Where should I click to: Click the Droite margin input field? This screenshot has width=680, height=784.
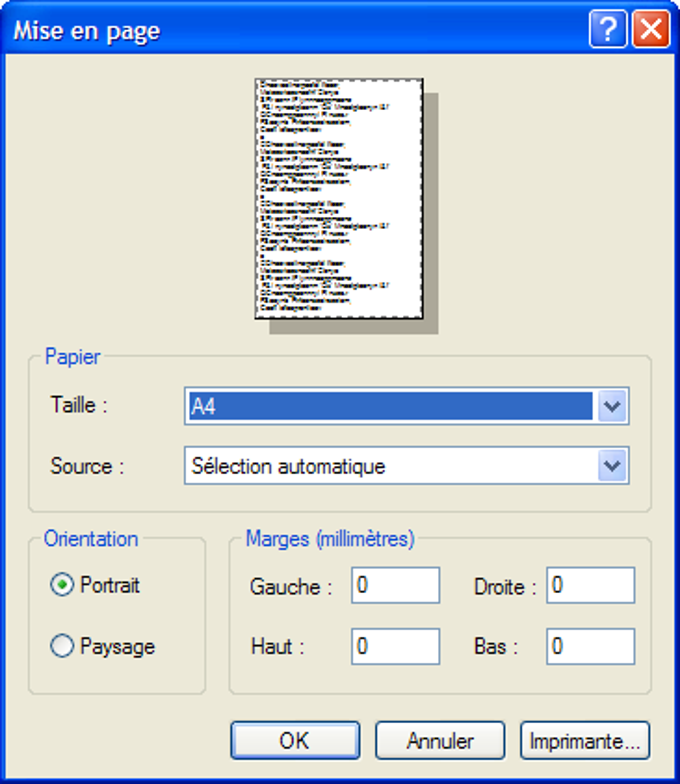590,585
